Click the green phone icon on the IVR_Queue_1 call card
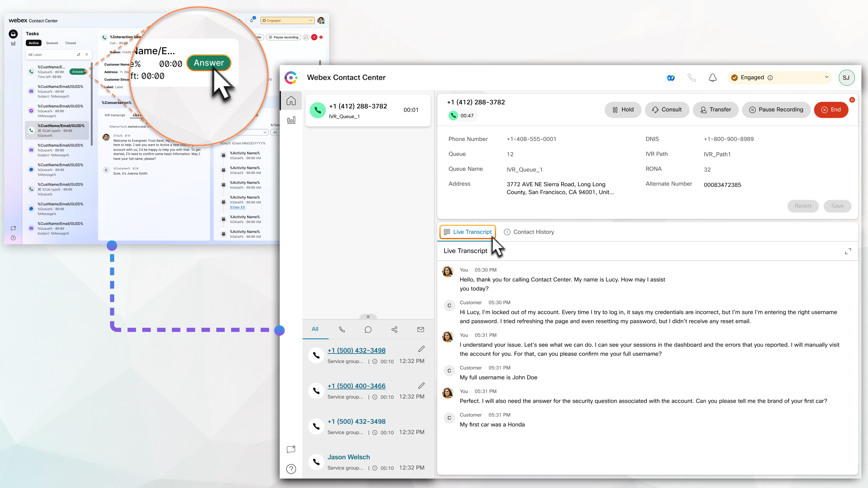This screenshot has width=868, height=488. 317,110
